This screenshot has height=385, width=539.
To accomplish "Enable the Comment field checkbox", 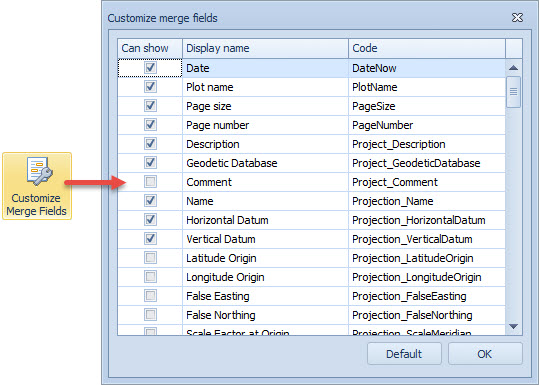I will pos(150,182).
